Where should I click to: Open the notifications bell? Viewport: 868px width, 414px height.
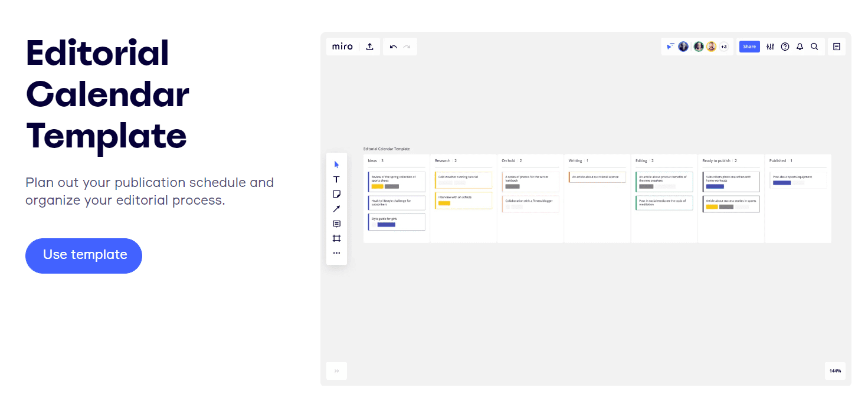[800, 47]
